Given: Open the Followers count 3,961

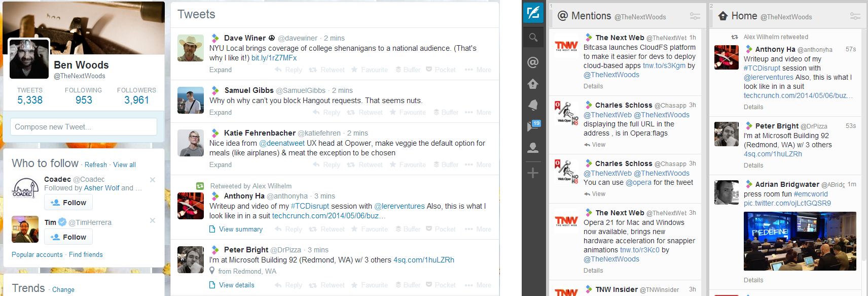Looking at the screenshot, I should pyautogui.click(x=137, y=96).
